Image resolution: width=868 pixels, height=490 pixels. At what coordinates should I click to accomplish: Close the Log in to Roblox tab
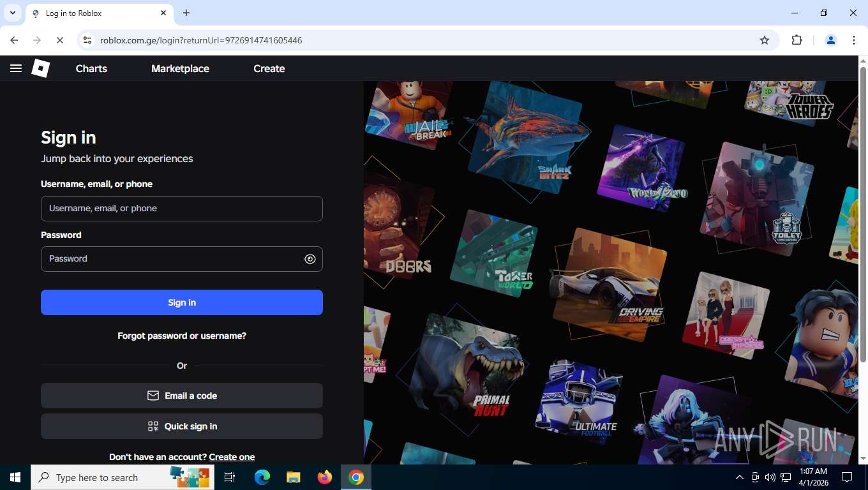tap(163, 13)
